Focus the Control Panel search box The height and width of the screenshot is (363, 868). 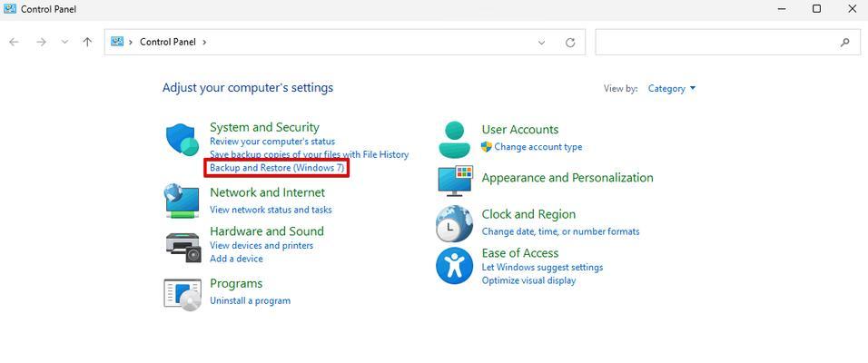728,42
